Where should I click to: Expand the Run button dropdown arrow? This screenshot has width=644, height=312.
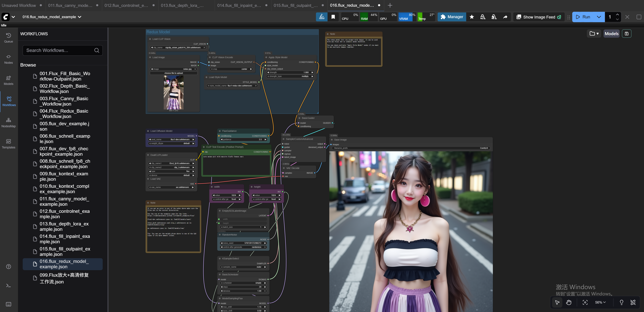pyautogui.click(x=599, y=17)
